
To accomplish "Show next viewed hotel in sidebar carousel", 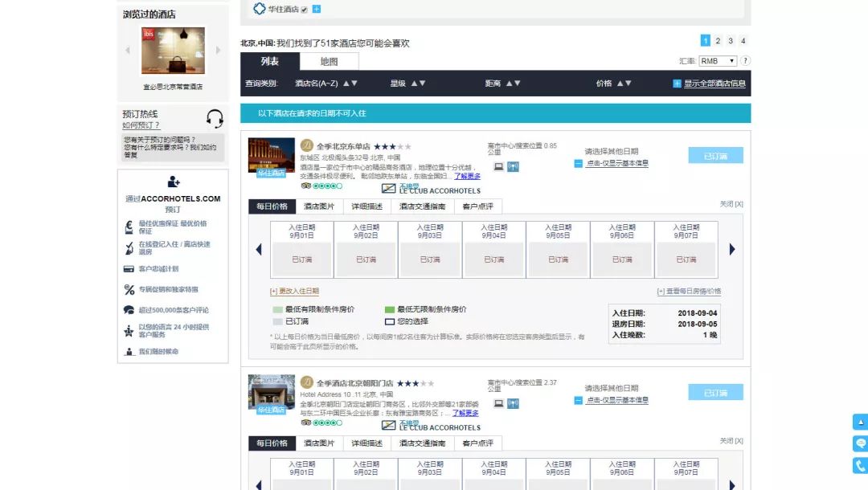I will click(218, 51).
